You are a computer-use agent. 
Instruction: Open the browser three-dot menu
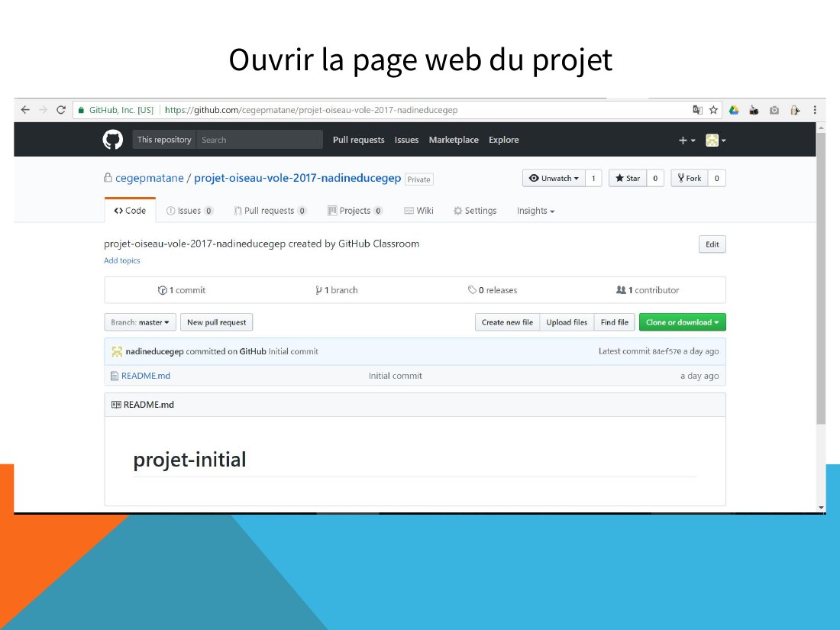point(815,110)
